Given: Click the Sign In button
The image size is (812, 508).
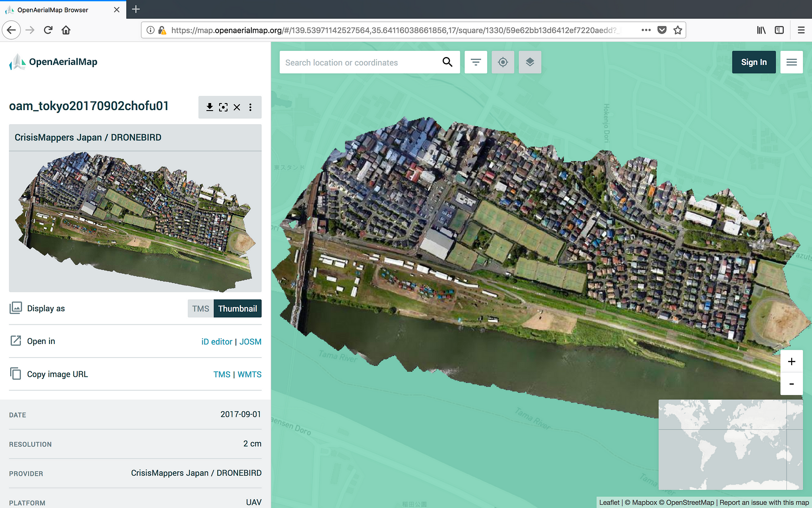Looking at the screenshot, I should (754, 62).
